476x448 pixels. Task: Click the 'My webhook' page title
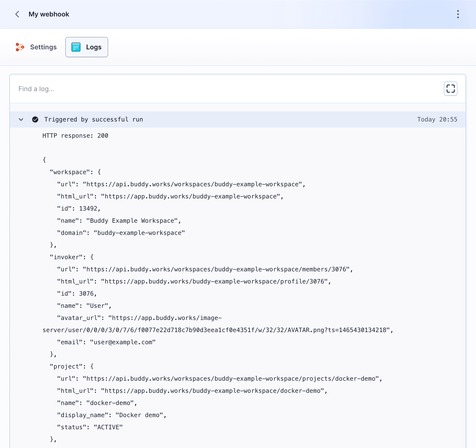pyautogui.click(x=49, y=14)
